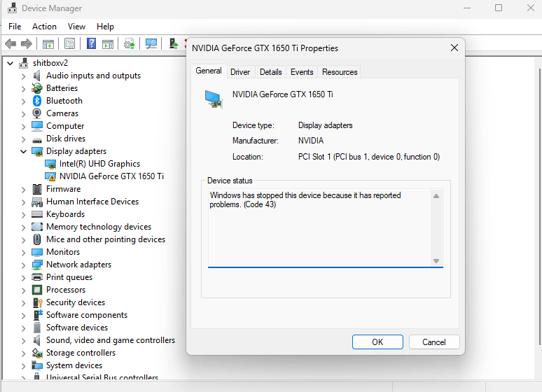Viewport: 542px width, 392px height.
Task: Click Update device driver toolbar icon
Action: [x=130, y=44]
